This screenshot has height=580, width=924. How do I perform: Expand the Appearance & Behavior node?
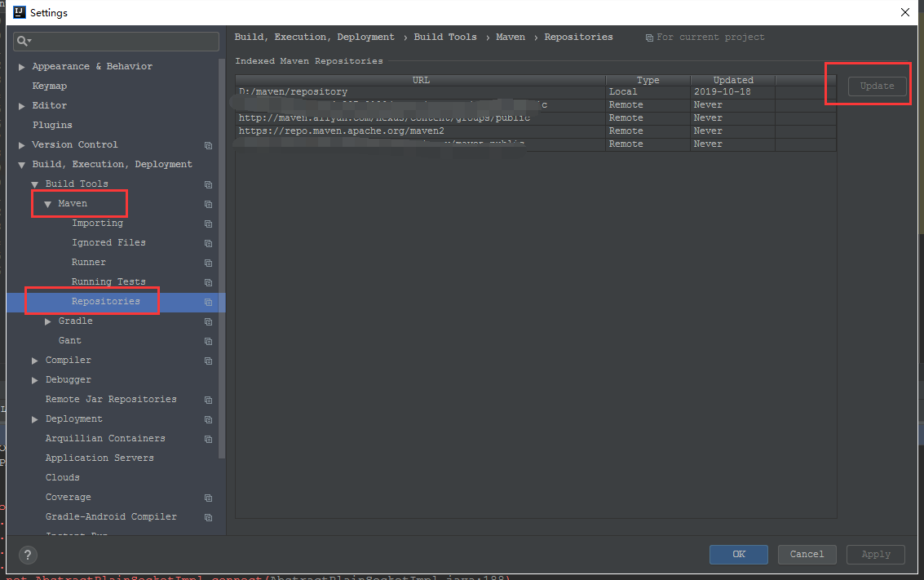coord(20,66)
